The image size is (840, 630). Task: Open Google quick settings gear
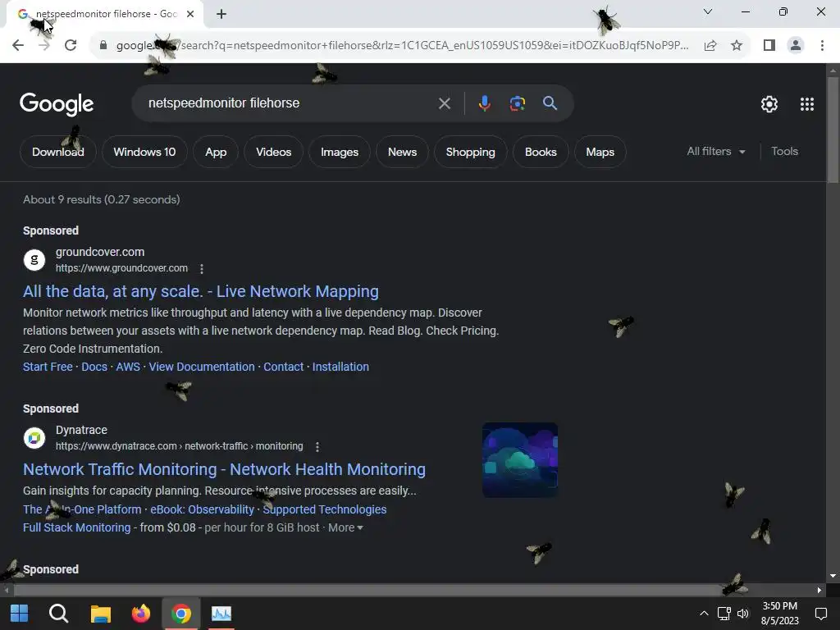click(769, 104)
